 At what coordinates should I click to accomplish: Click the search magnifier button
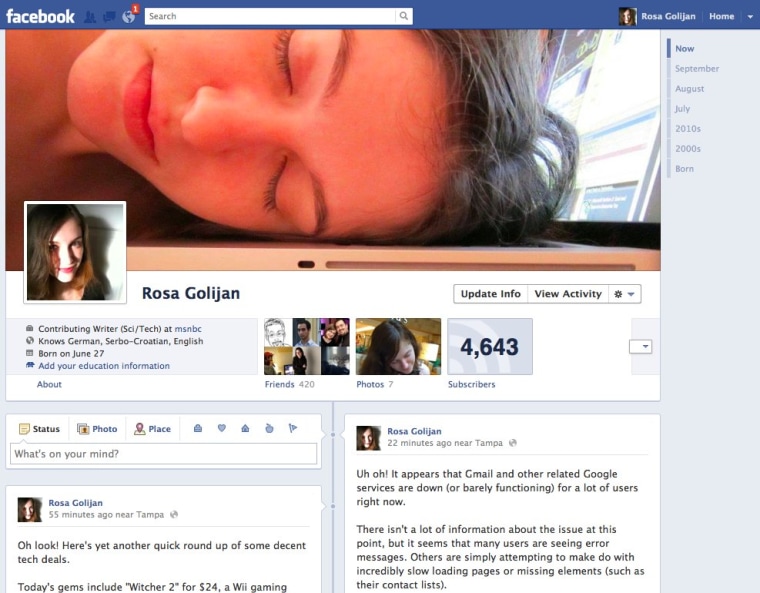click(x=404, y=16)
